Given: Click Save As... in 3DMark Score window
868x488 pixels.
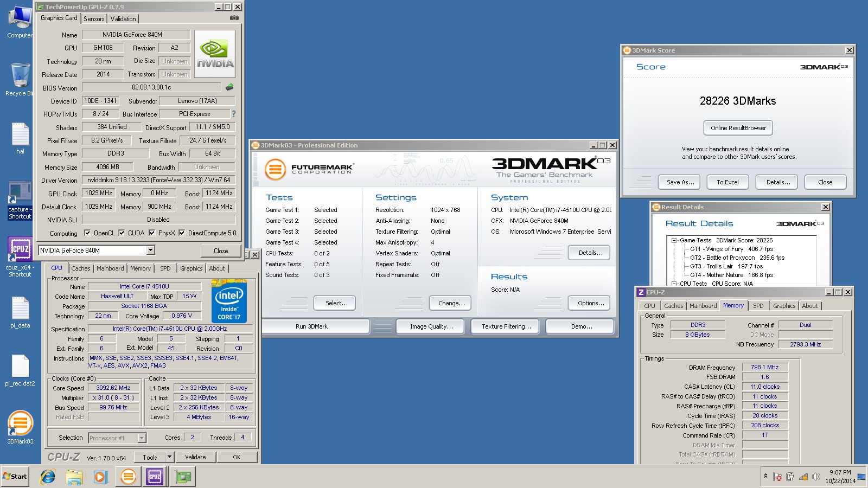Looking at the screenshot, I should click(x=680, y=182).
